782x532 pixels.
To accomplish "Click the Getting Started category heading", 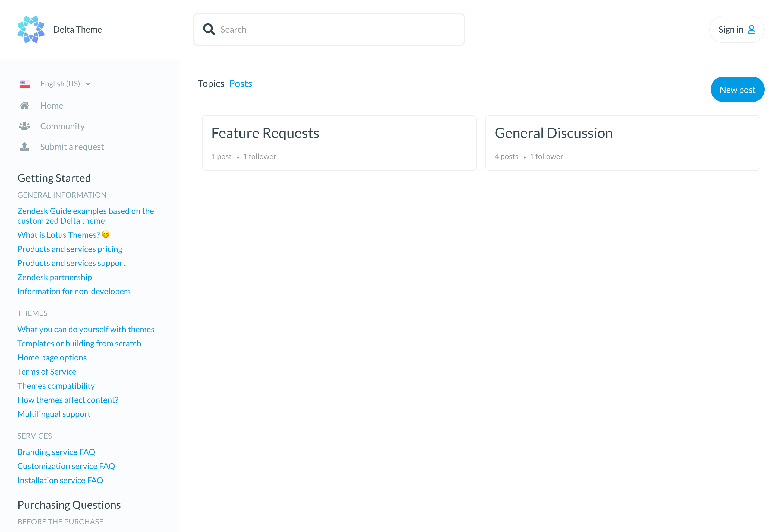I will (x=54, y=178).
